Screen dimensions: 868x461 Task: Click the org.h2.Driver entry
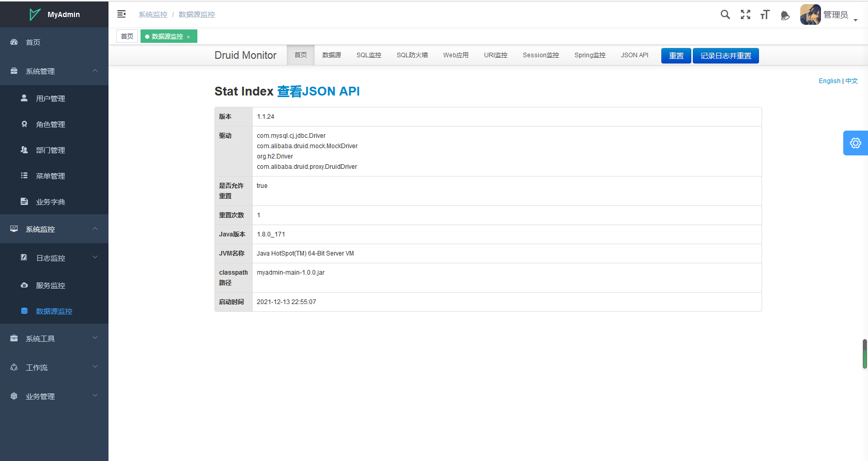click(275, 156)
